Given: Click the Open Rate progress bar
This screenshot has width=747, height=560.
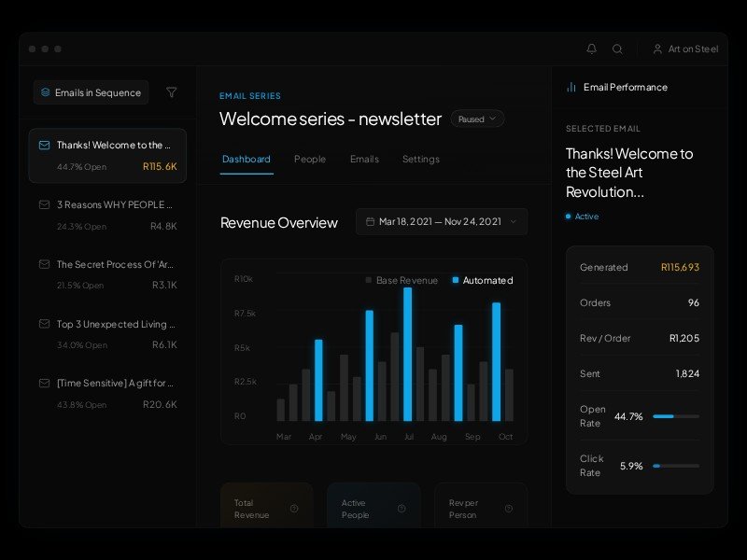Looking at the screenshot, I should pos(675,416).
